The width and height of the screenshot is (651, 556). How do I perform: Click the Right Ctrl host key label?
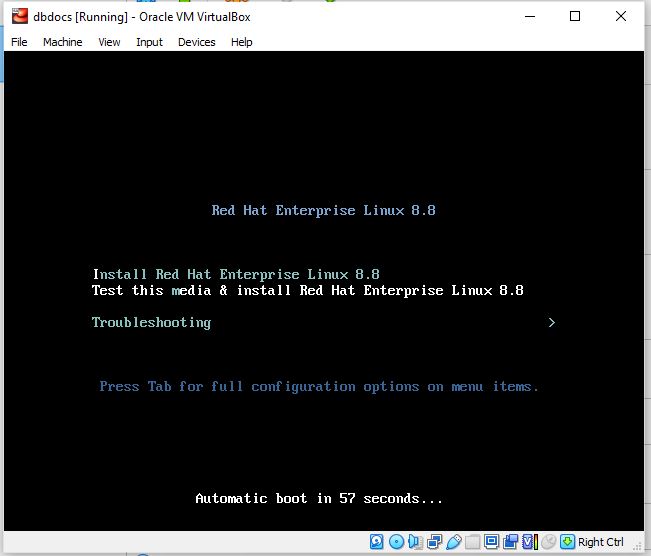coord(601,542)
